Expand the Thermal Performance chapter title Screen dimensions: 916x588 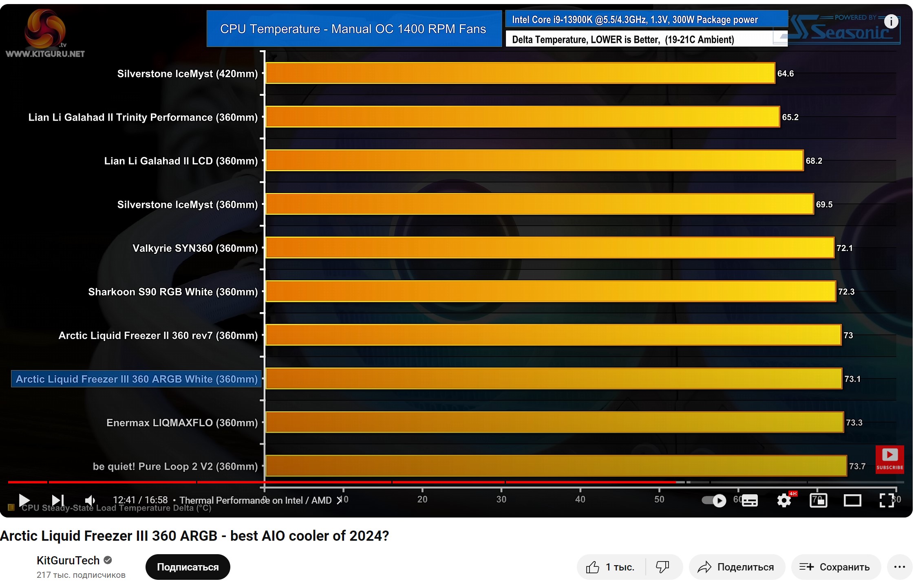[256, 500]
